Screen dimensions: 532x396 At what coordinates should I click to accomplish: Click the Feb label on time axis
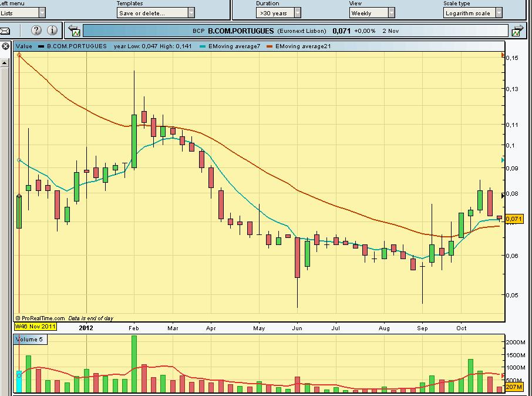click(134, 328)
